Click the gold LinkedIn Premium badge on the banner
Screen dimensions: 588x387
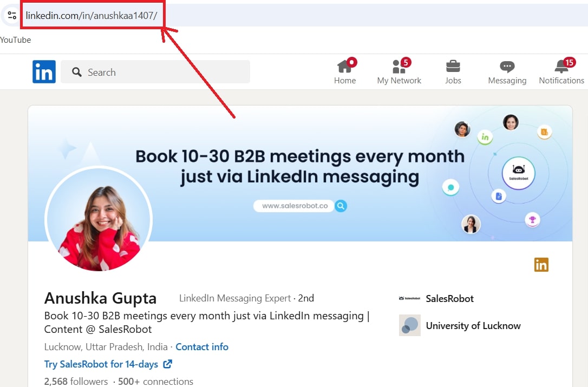coord(541,265)
